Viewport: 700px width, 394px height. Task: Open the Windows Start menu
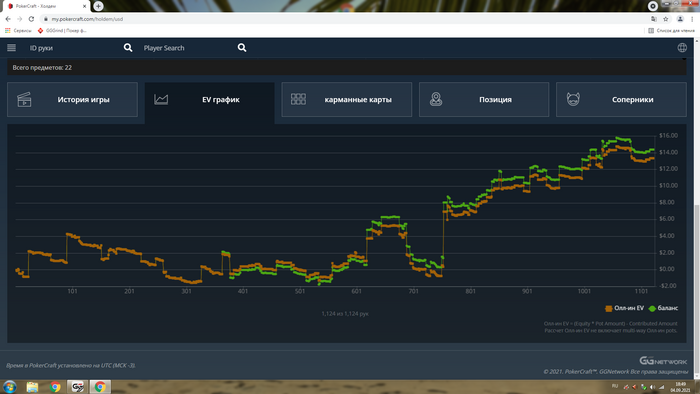click(9, 386)
